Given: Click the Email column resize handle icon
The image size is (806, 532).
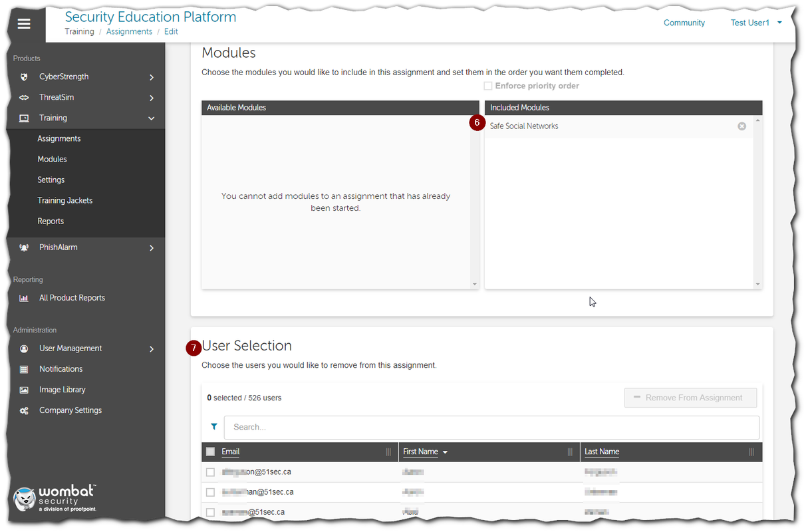Looking at the screenshot, I should [388, 452].
